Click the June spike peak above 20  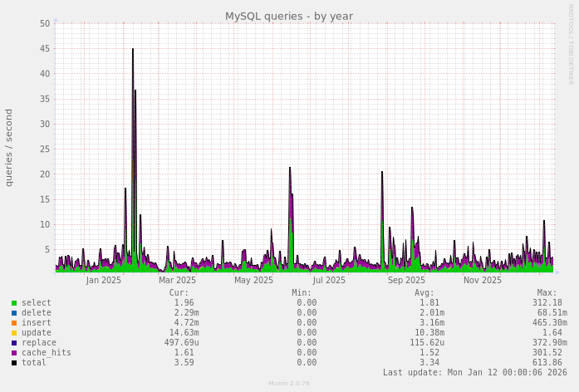[290, 168]
